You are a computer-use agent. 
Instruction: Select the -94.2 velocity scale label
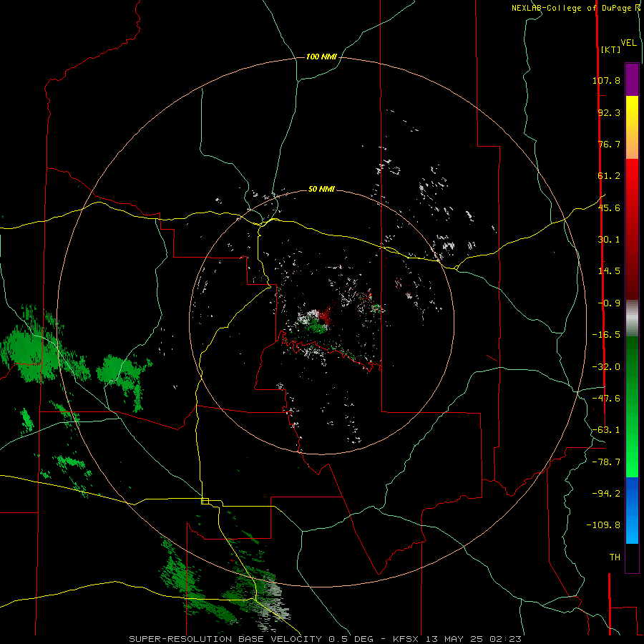point(606,493)
